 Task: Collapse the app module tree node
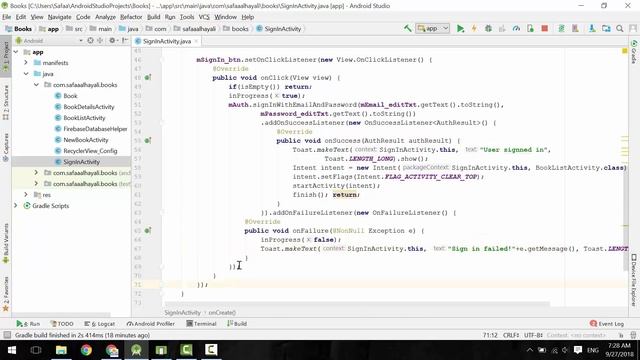16,52
